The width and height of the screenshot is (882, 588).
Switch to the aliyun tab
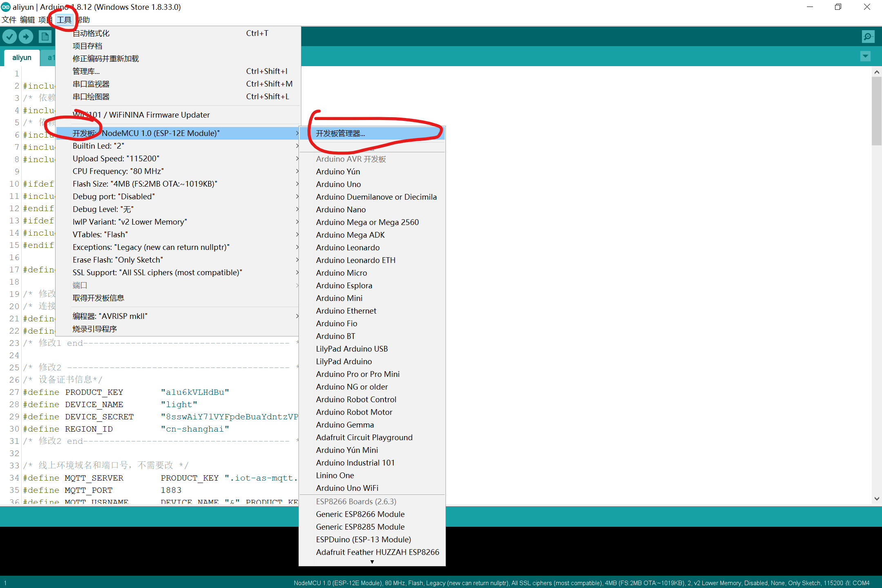click(x=22, y=58)
